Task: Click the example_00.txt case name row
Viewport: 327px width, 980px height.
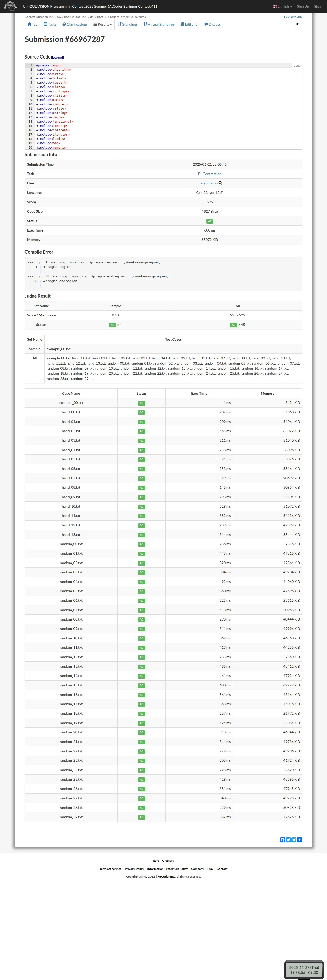Action: (x=71, y=403)
